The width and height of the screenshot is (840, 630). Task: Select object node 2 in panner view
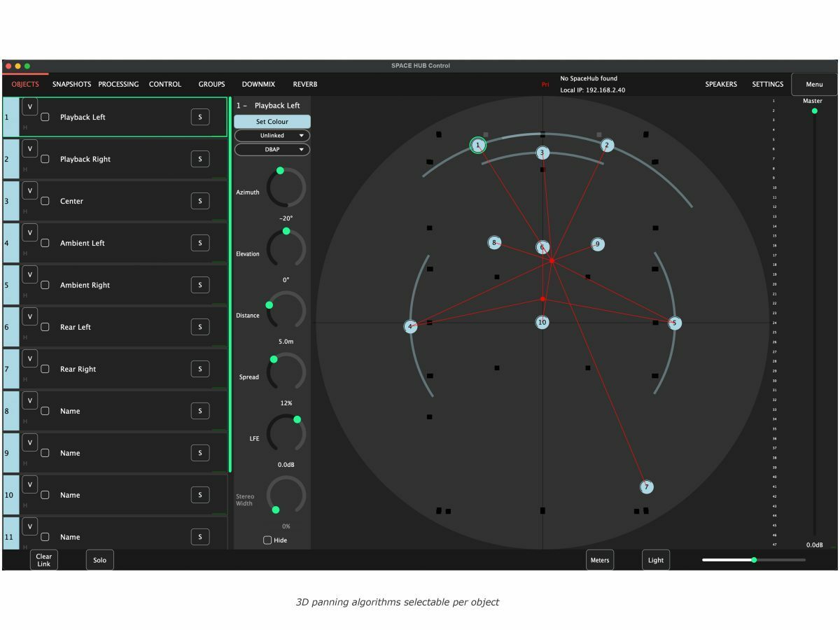pos(607,146)
